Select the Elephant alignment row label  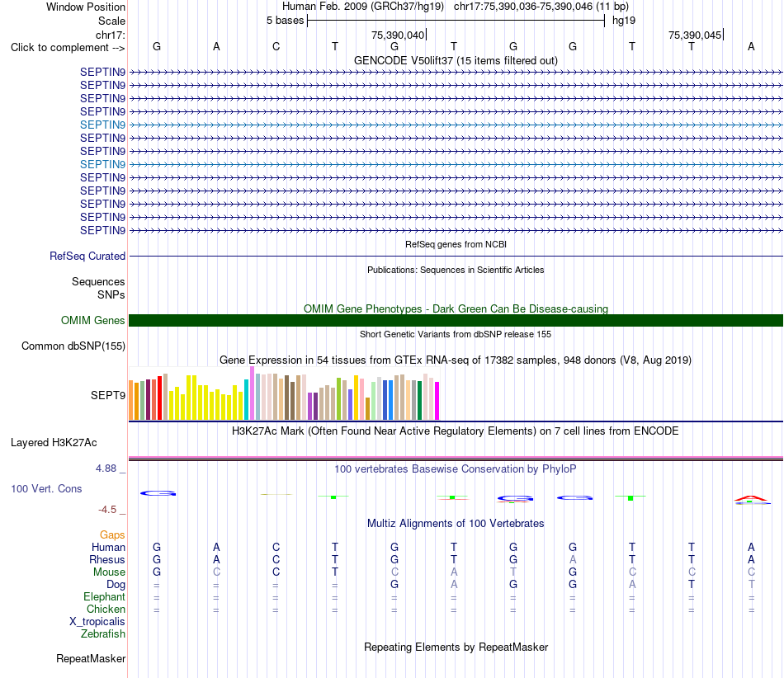tap(104, 596)
